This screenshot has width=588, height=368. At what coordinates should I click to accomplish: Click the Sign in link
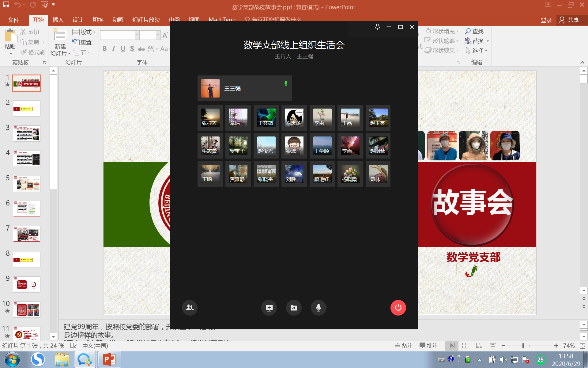click(x=546, y=20)
